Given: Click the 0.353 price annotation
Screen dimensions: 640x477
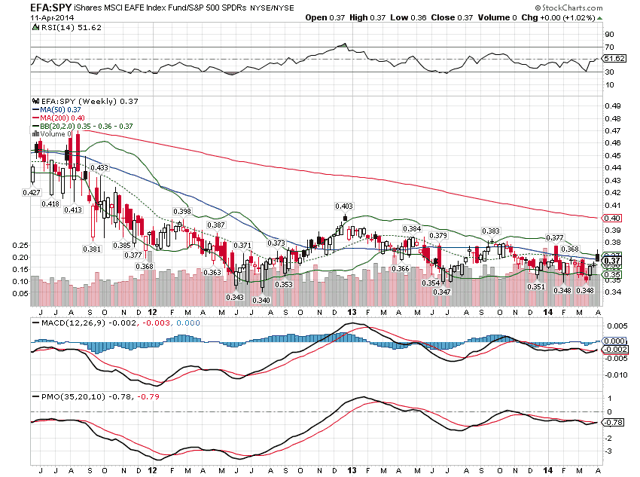Looking at the screenshot, I should [x=284, y=284].
